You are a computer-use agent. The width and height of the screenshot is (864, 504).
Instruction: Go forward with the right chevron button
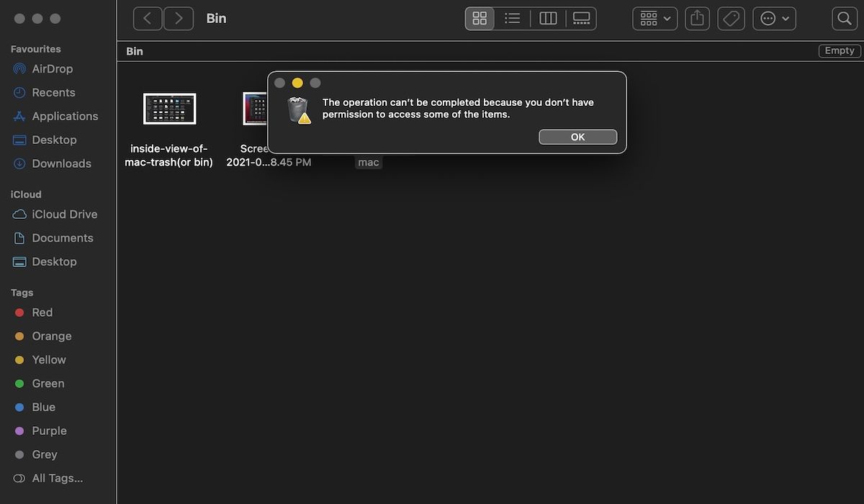[x=179, y=19]
